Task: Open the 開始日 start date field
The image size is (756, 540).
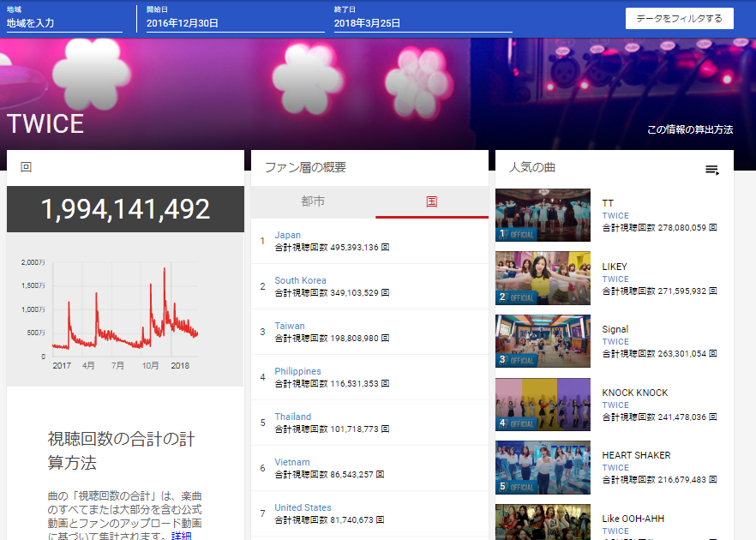Action: [x=235, y=23]
